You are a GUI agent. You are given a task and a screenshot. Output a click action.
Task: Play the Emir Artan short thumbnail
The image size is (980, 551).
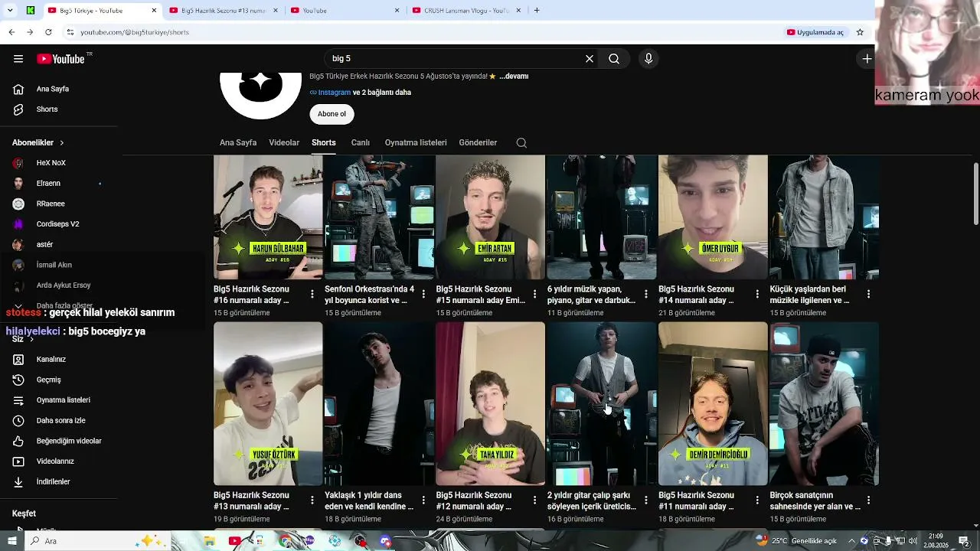coord(490,217)
